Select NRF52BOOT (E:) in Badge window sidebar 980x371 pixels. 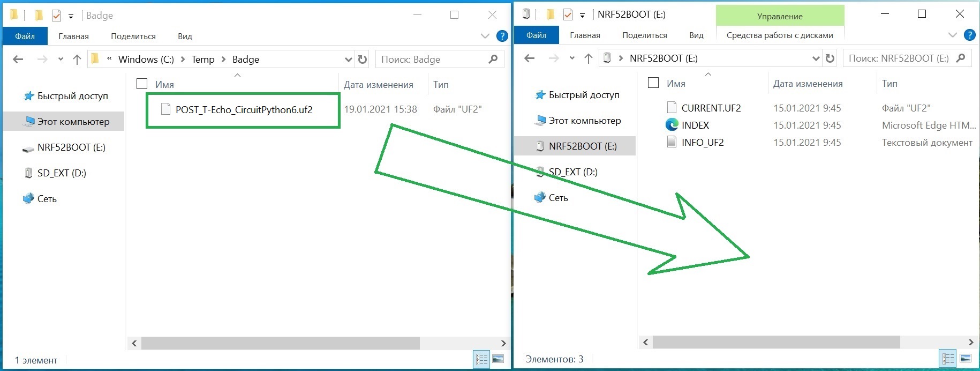64,147
